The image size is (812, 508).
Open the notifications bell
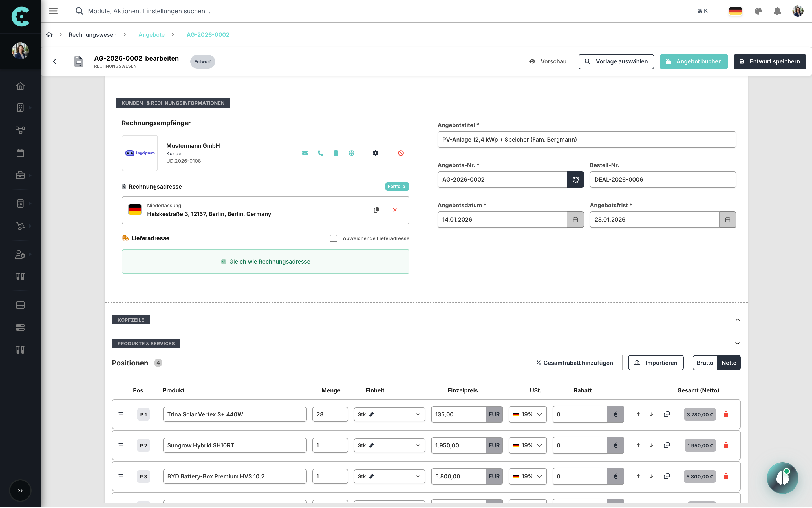[777, 11]
